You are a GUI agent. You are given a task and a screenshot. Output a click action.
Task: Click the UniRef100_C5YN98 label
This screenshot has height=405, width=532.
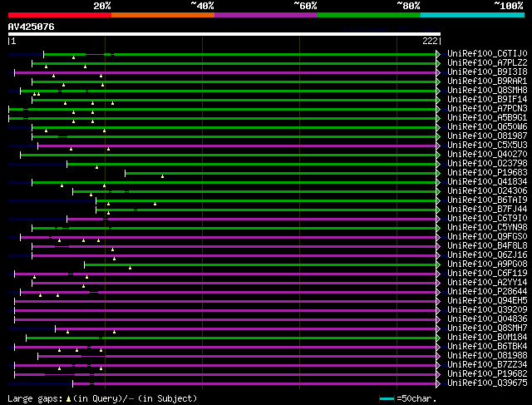[x=487, y=228]
